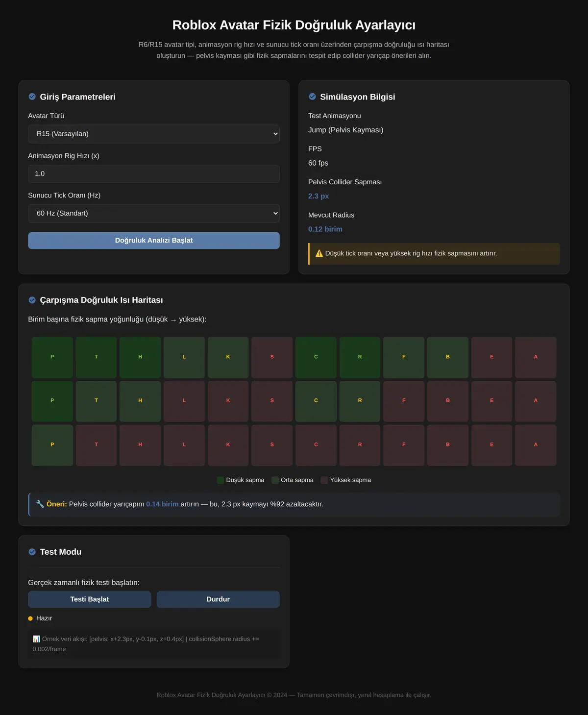Viewport: 588px width, 715px height.
Task: Click the check badge beside Giriş Parametreleri
Action: tap(32, 97)
